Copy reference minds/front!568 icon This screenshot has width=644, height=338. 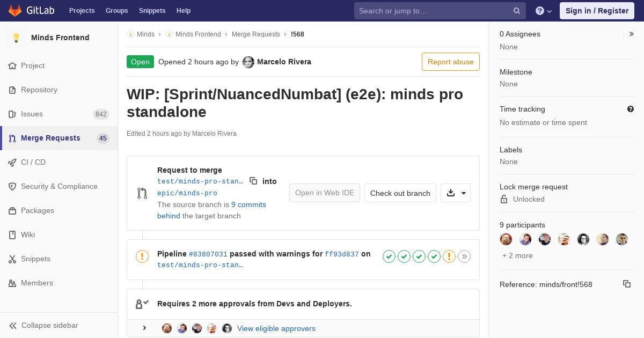coord(627,284)
